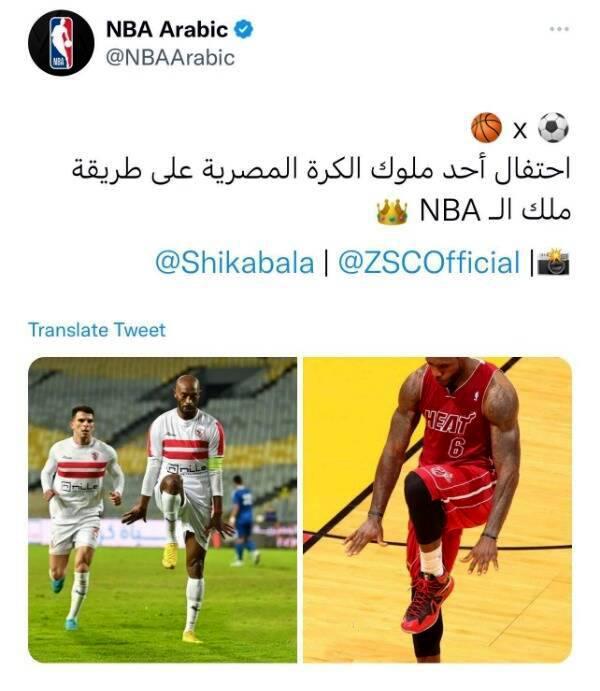Click the soccer ball emoji

click(553, 128)
